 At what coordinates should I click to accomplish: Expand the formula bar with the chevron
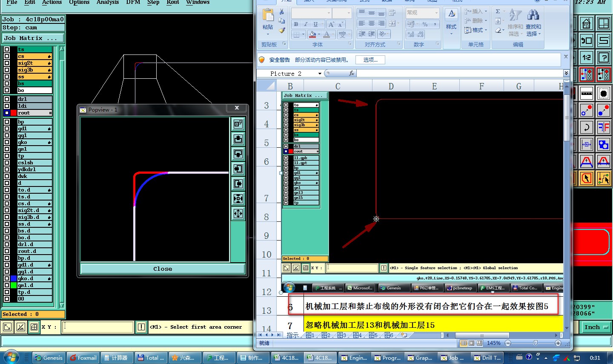pyautogui.click(x=566, y=73)
